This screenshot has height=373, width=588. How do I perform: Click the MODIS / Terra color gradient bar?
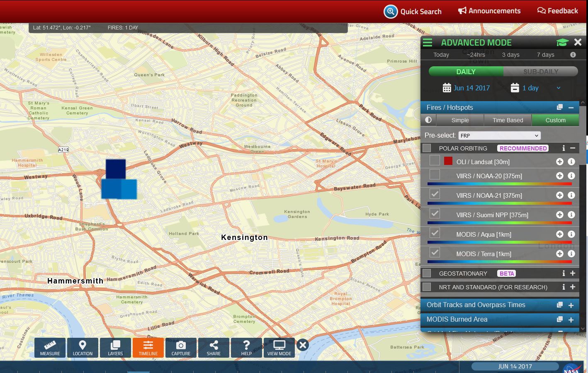pyautogui.click(x=500, y=262)
